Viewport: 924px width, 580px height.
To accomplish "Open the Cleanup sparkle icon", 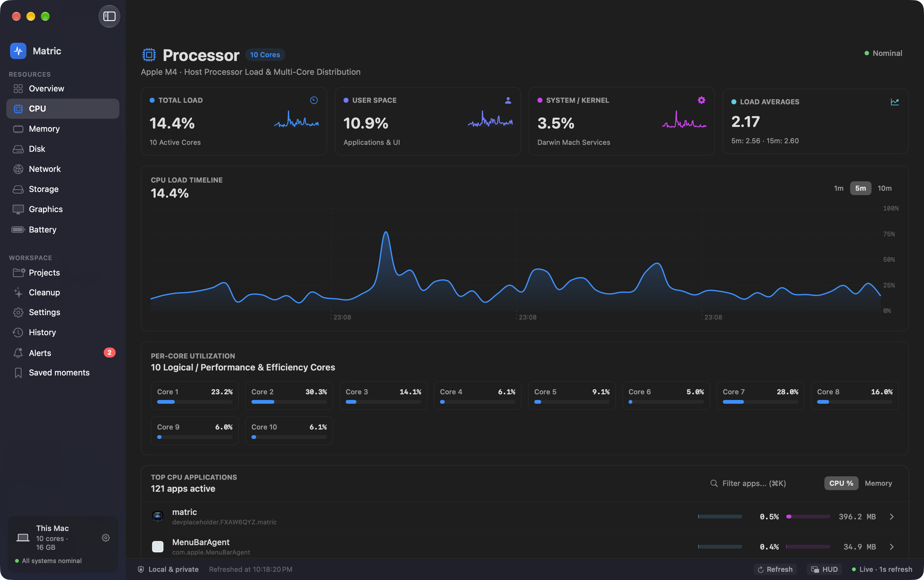I will (18, 292).
